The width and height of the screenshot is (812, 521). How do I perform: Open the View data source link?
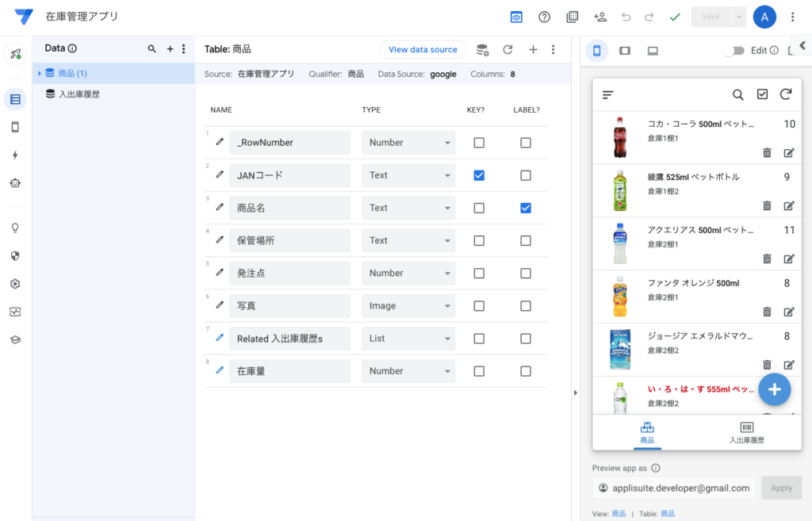coord(423,49)
